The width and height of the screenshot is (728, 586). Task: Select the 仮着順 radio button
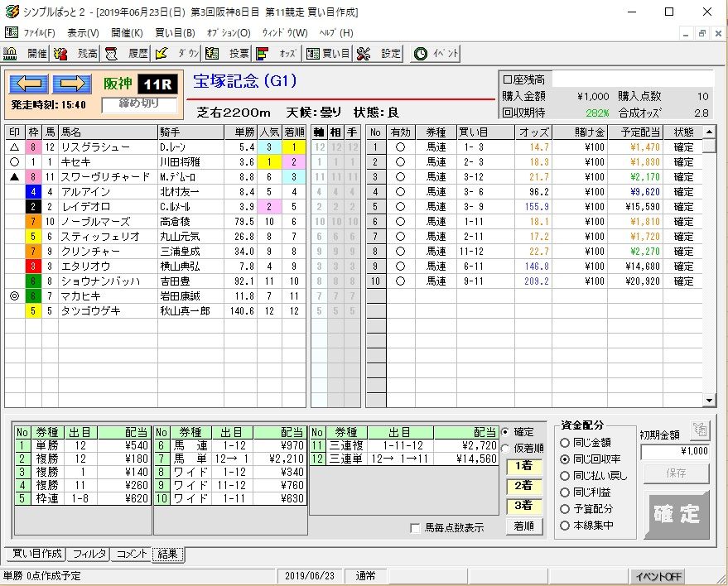[505, 449]
